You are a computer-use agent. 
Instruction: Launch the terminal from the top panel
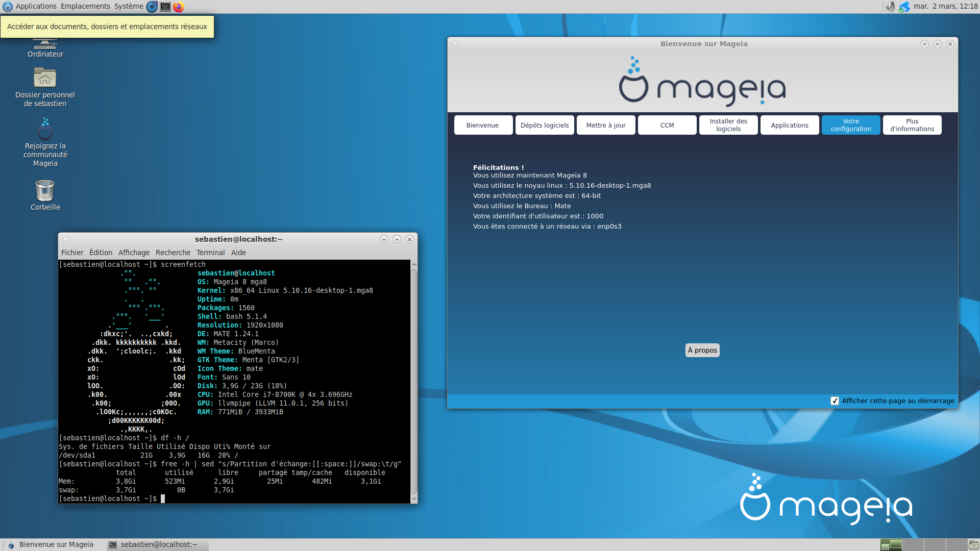coord(165,7)
